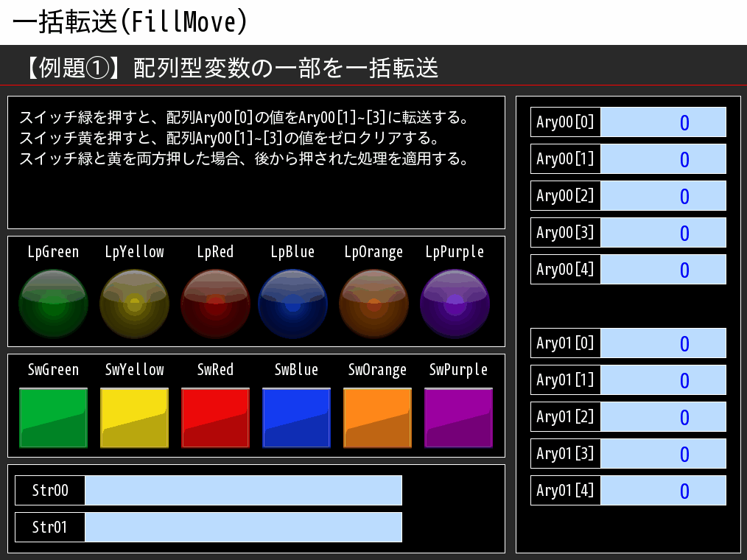Click the Ary01[4] label

coord(566,491)
